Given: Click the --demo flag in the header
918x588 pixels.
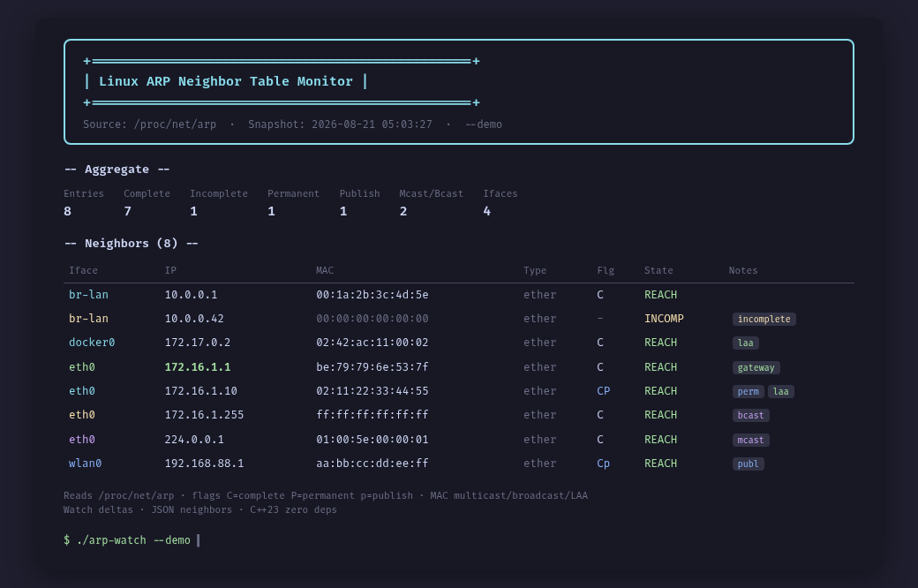Looking at the screenshot, I should (484, 124).
